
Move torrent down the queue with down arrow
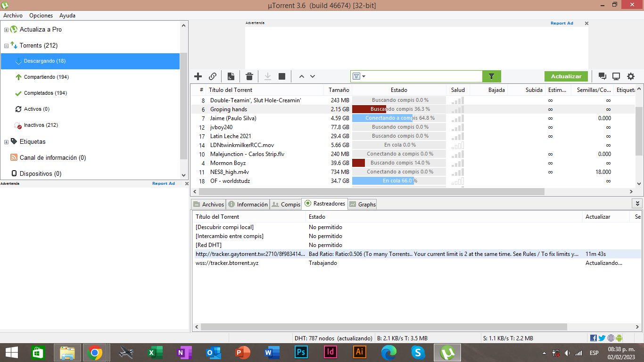[x=313, y=76]
